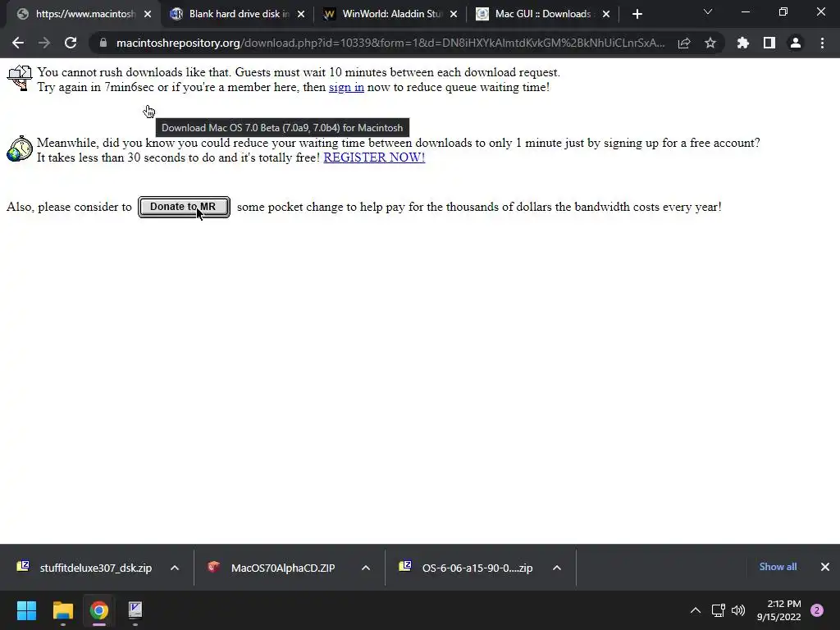The width and height of the screenshot is (840, 630).
Task: Open Chrome's three-dot menu
Action: (x=822, y=43)
